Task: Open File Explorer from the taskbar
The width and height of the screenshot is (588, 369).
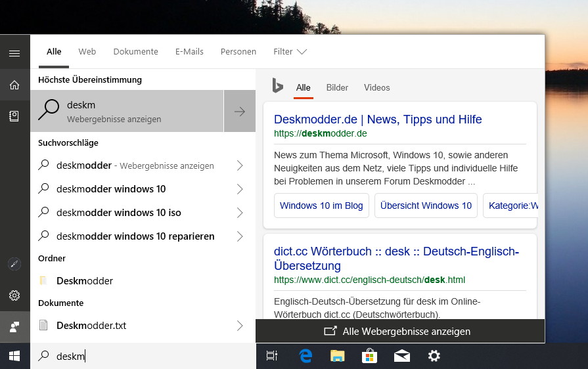Action: [338, 355]
